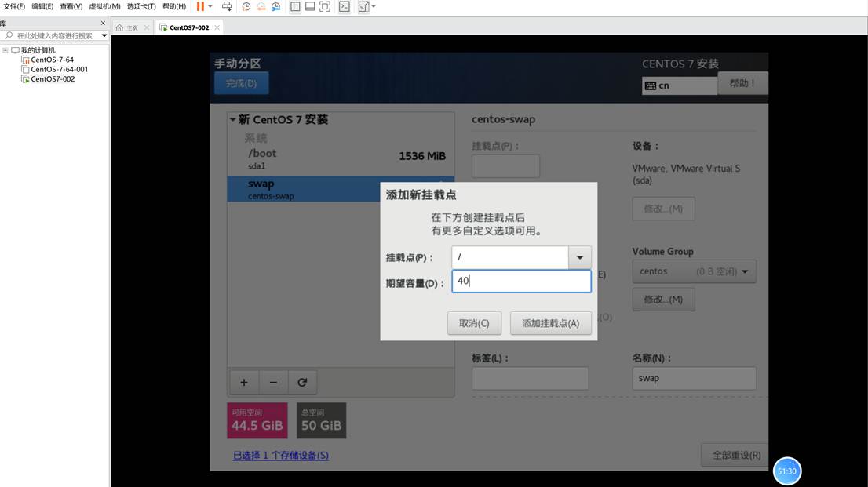Click the 修改...(M) button under Volume Group
868x487 pixels.
pyautogui.click(x=663, y=300)
